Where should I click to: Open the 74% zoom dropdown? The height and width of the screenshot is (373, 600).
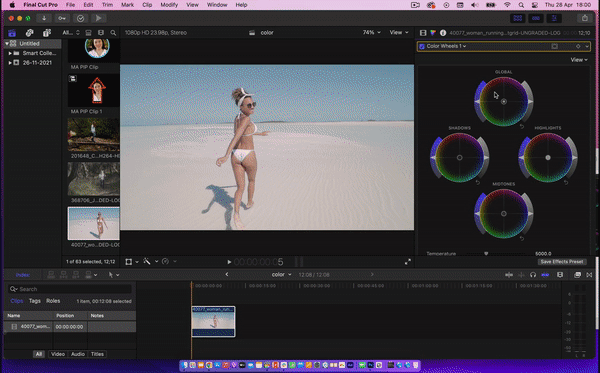click(x=372, y=33)
